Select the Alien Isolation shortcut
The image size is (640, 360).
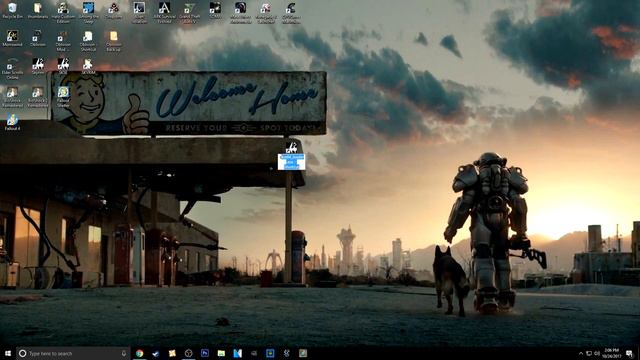(x=139, y=12)
